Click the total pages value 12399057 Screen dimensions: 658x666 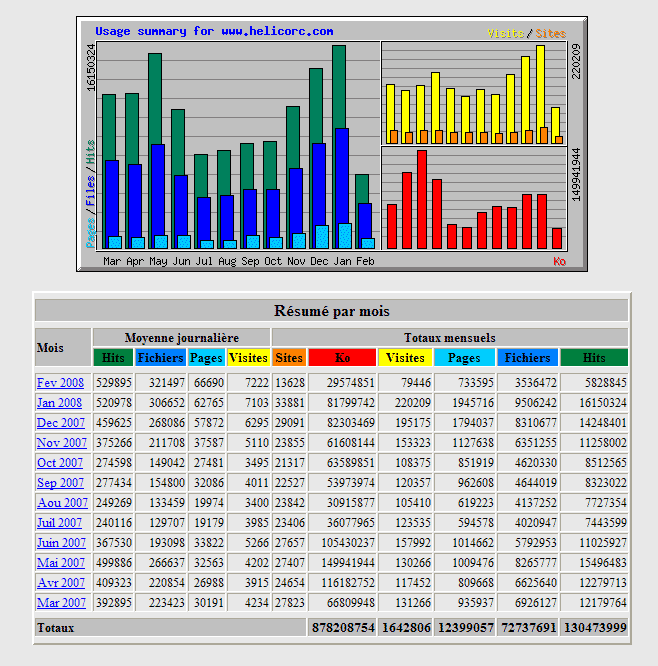click(x=465, y=628)
